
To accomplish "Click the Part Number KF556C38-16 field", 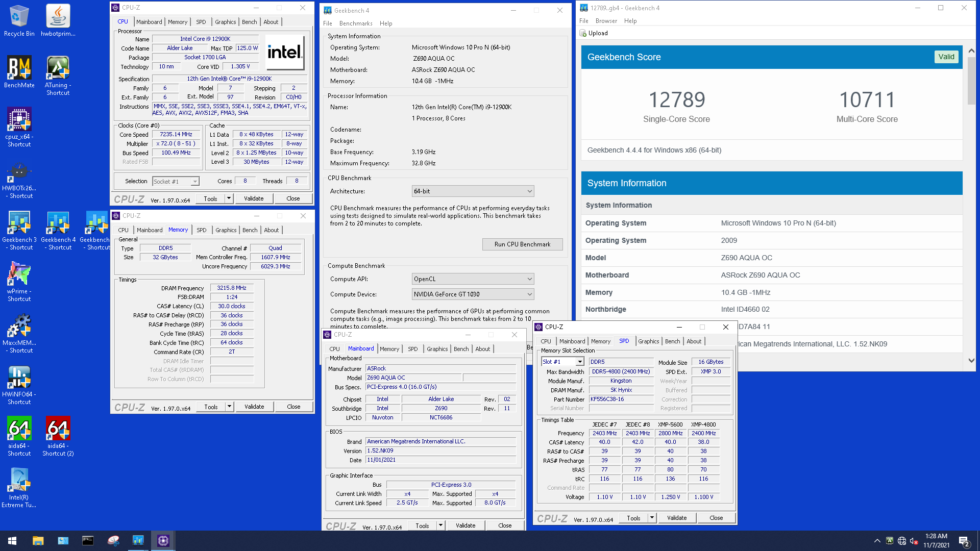I will coord(621,399).
